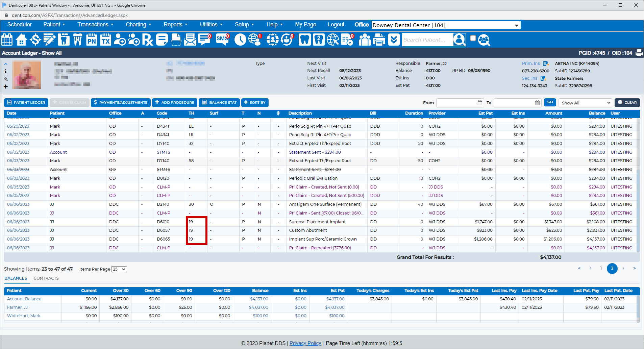Viewport: 644px width, 349px height.
Task: Open the Rx prescription icon
Action: click(147, 40)
